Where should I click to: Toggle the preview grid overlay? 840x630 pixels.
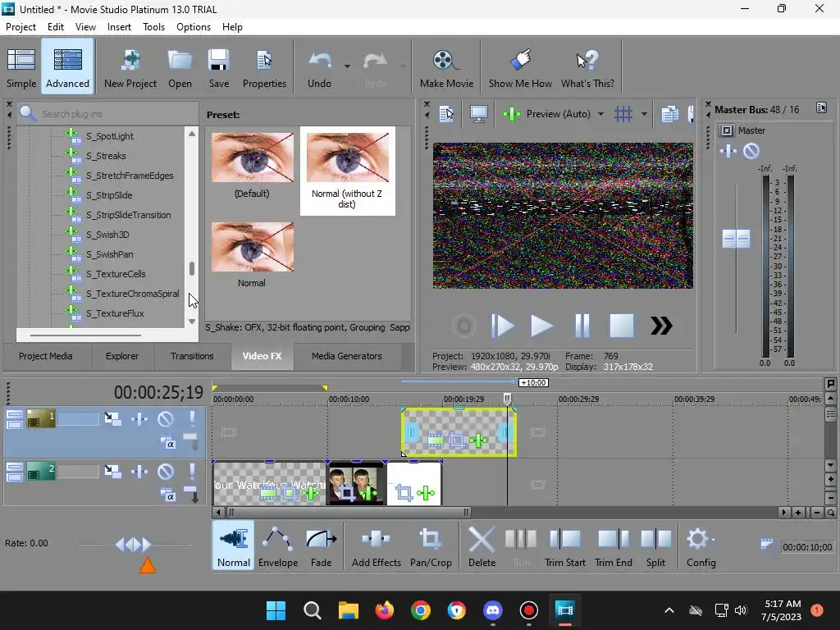coord(623,113)
